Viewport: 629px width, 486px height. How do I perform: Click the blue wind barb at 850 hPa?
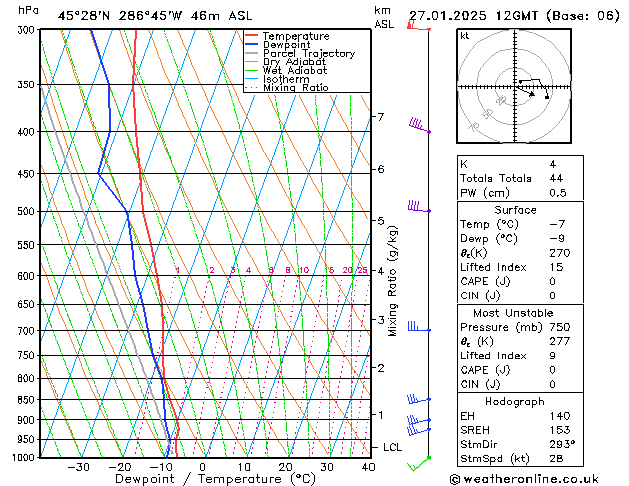click(419, 399)
